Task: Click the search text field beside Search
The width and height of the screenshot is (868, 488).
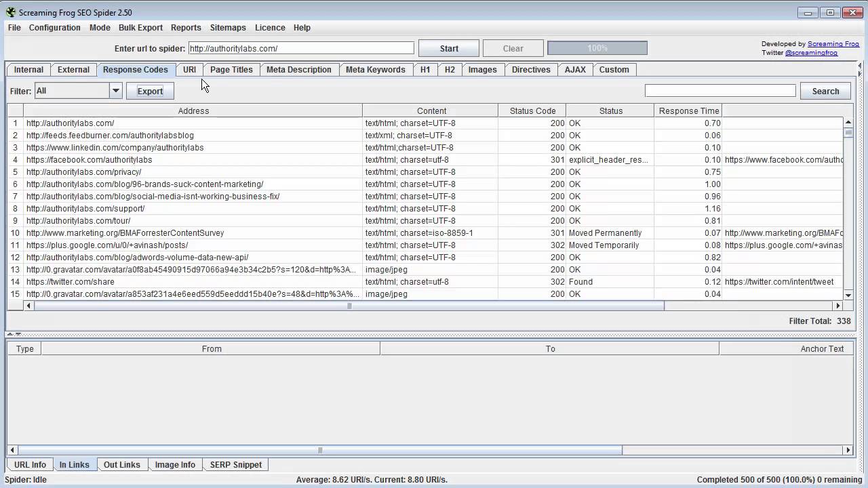Action: point(720,90)
